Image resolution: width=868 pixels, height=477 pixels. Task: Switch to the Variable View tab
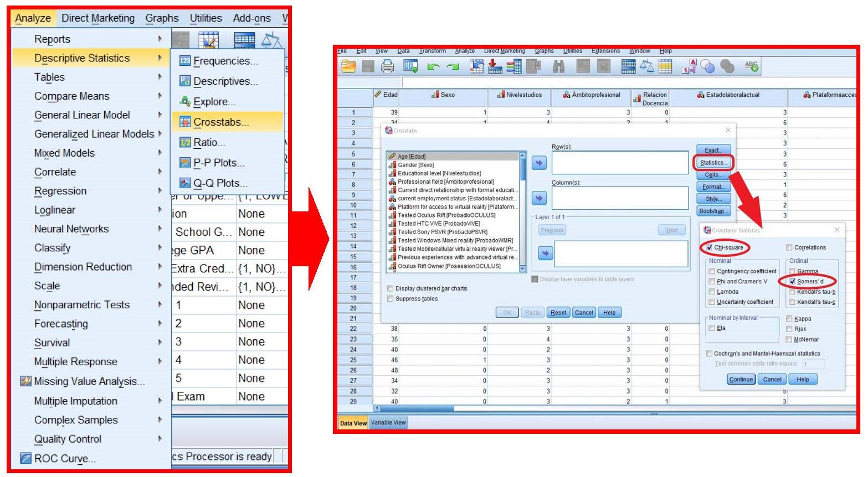click(x=388, y=423)
